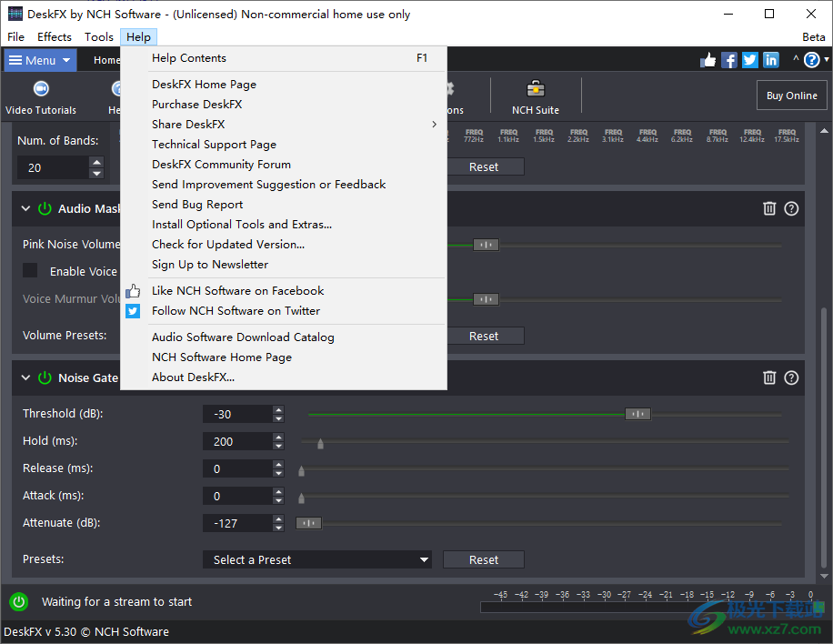Enable the Voice checkbox in Audio Mask
The width and height of the screenshot is (833, 644).
(30, 270)
